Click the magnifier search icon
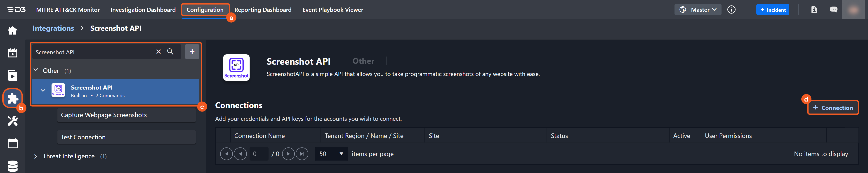The image size is (868, 173). (x=170, y=52)
